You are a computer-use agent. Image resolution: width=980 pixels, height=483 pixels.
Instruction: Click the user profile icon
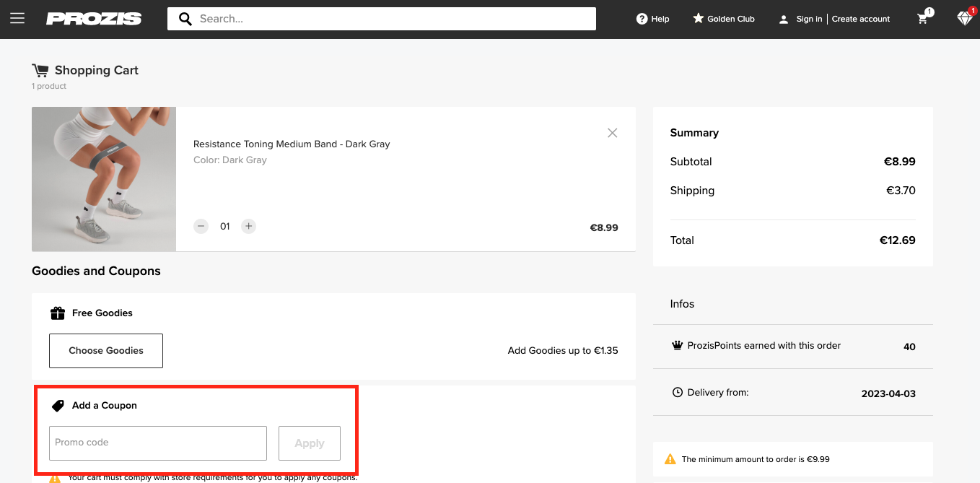pyautogui.click(x=784, y=19)
